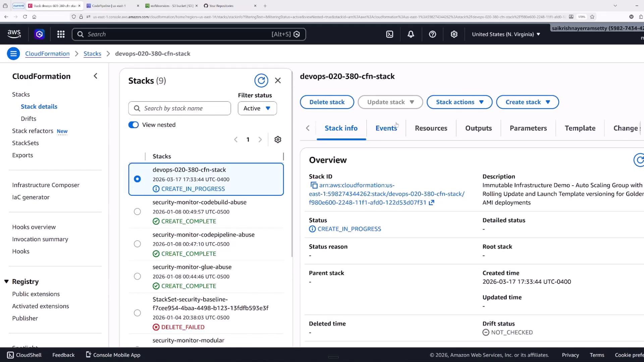Image resolution: width=644 pixels, height=362 pixels.
Task: Open the Active filter status dropdown
Action: click(257, 108)
